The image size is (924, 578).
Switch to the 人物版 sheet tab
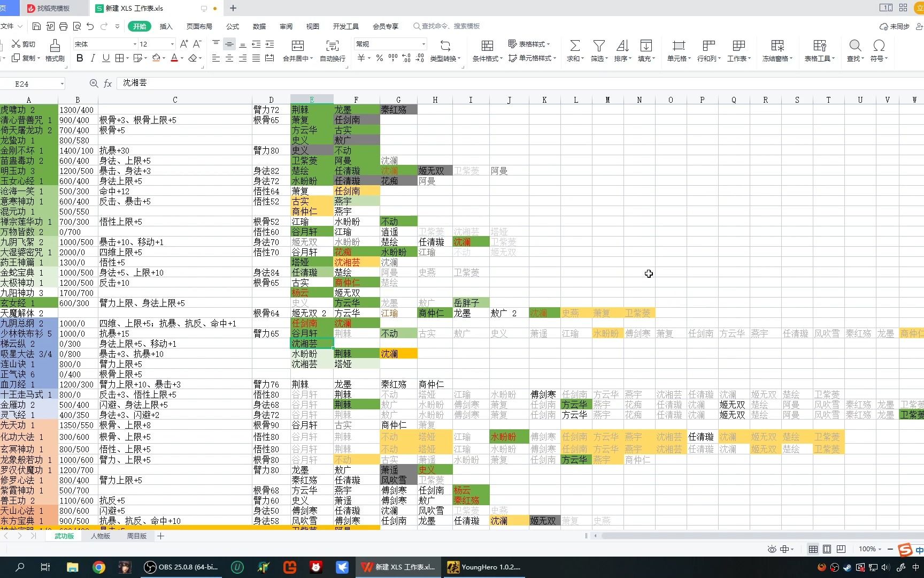[100, 536]
